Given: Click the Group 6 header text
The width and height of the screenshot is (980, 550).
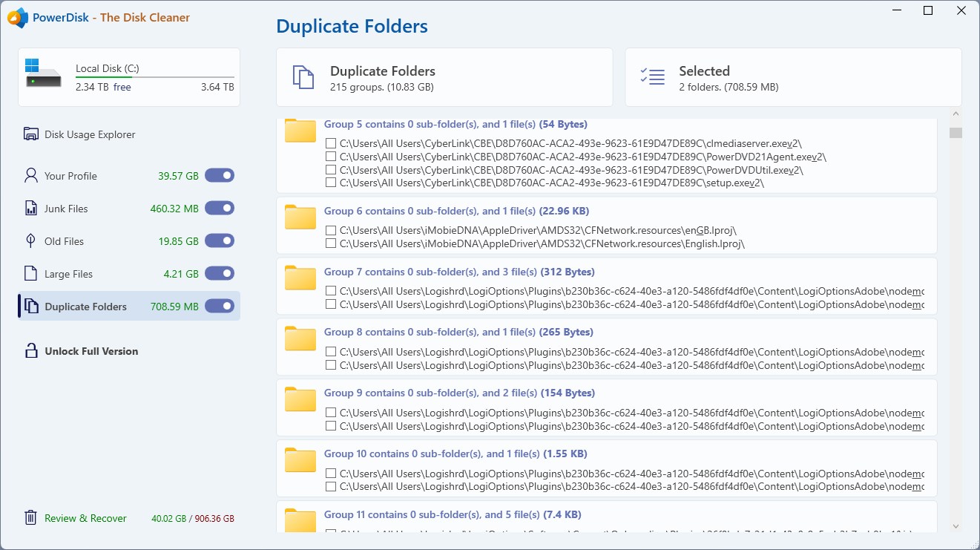Looking at the screenshot, I should [x=456, y=211].
